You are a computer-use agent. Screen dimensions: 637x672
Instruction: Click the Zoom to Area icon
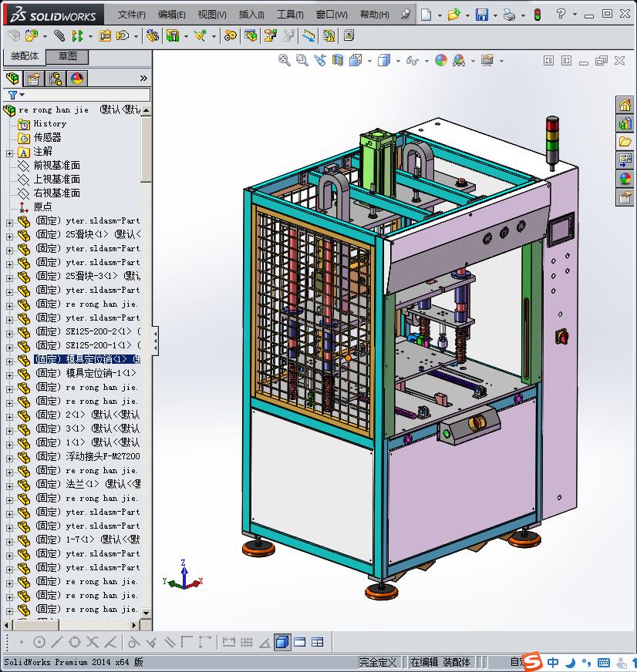pyautogui.click(x=302, y=60)
